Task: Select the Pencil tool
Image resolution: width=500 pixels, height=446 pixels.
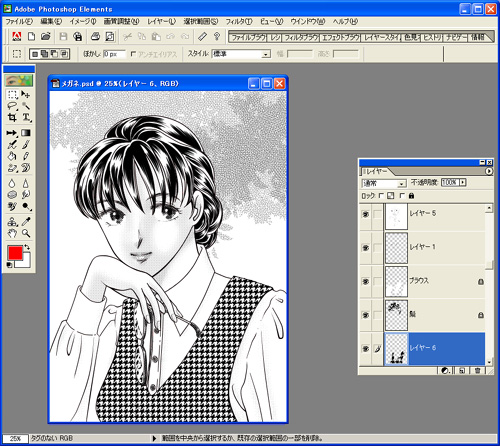Action: pyautogui.click(x=26, y=156)
